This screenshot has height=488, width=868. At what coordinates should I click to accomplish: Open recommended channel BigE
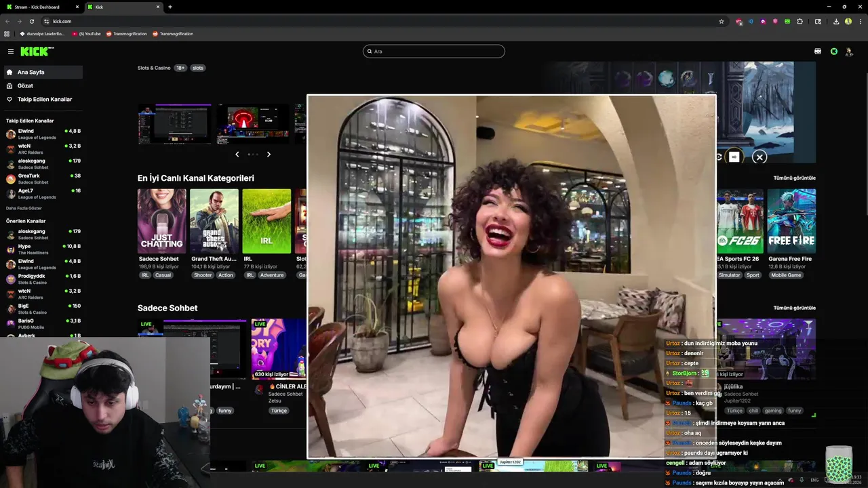coord(43,308)
